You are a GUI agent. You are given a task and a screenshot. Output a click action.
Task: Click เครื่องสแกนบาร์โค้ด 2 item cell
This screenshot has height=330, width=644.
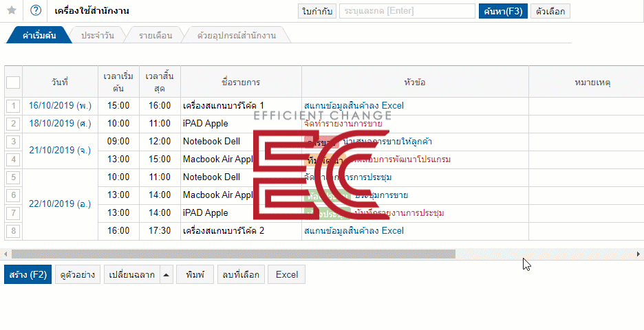tap(241, 231)
